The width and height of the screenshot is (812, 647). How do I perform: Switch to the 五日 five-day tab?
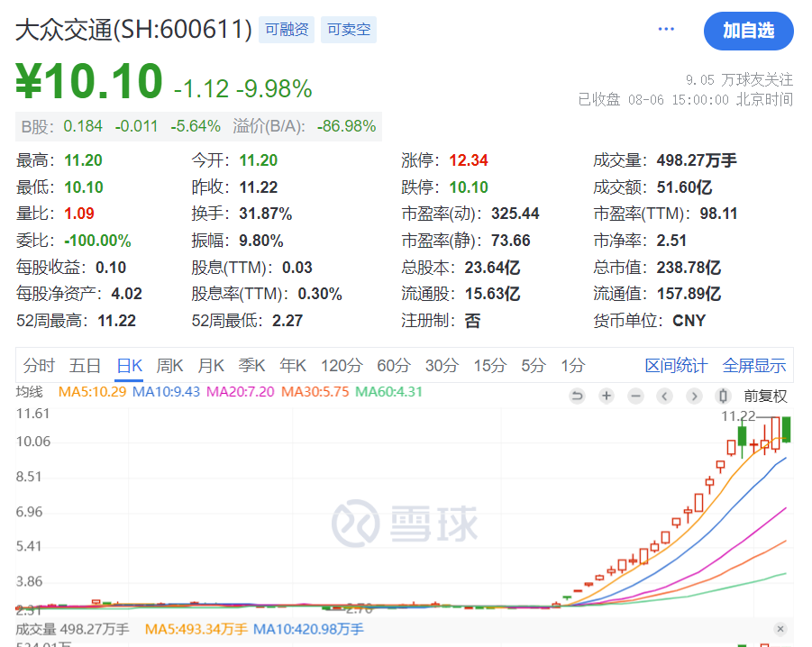tap(85, 365)
